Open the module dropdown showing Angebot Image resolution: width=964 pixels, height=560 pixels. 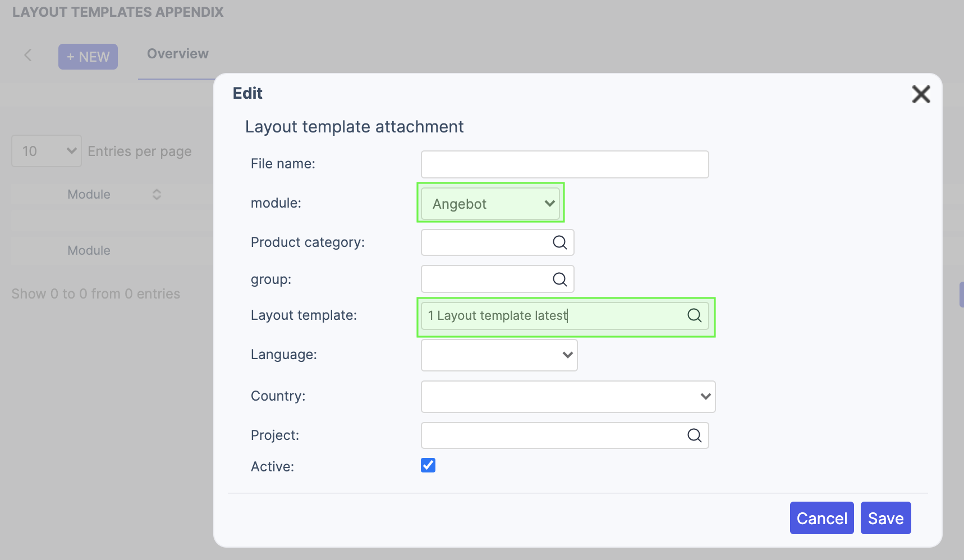pyautogui.click(x=490, y=204)
